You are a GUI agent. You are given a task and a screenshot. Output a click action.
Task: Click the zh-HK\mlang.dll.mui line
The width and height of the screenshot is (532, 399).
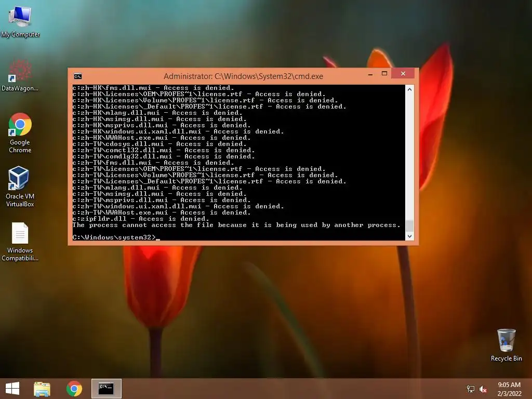pos(157,113)
